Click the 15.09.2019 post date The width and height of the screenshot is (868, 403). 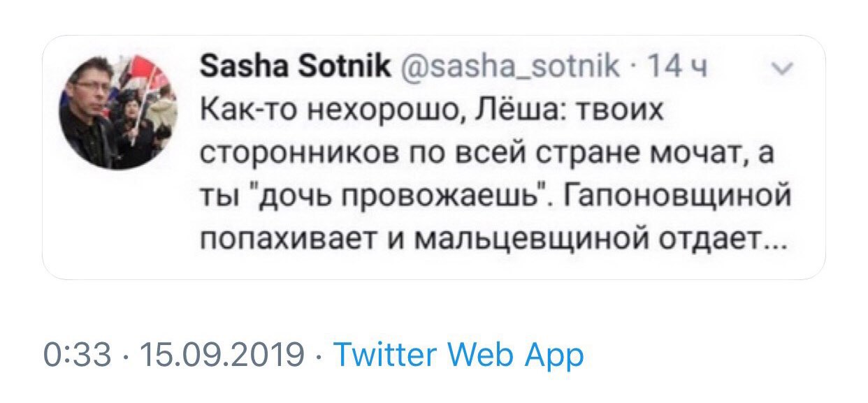[222, 356]
